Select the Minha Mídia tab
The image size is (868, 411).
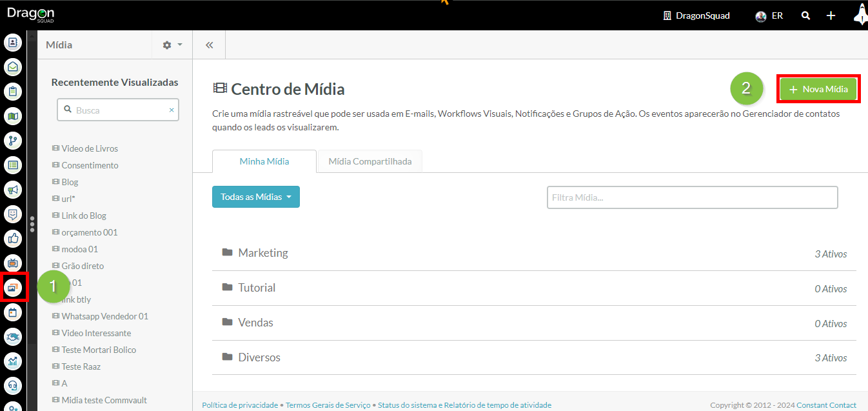[264, 161]
